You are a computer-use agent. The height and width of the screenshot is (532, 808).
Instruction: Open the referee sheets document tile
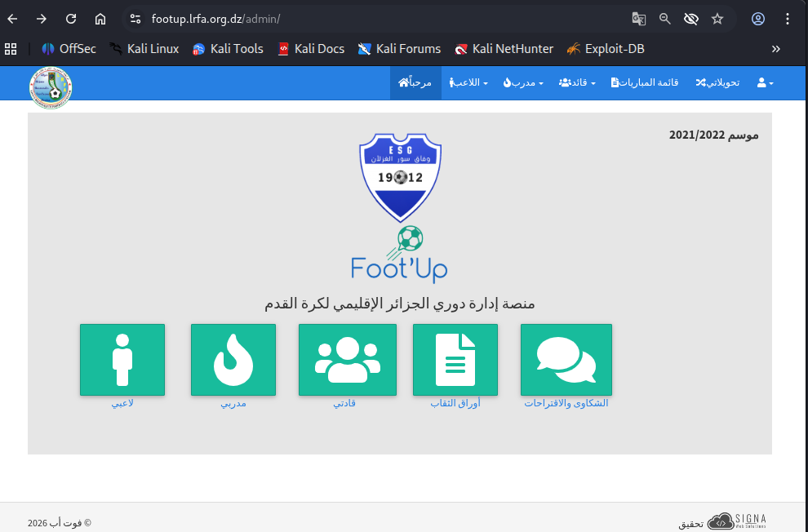(x=455, y=360)
